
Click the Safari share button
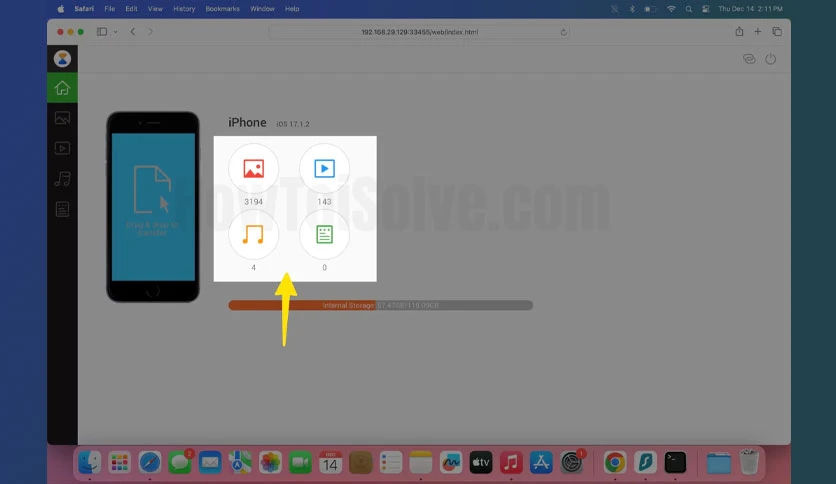pos(739,32)
